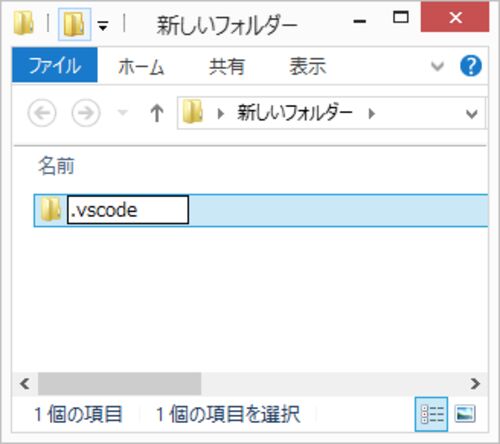Maximize the 新しいフォルダー window
The width and height of the screenshot is (500, 444).
(401, 17)
